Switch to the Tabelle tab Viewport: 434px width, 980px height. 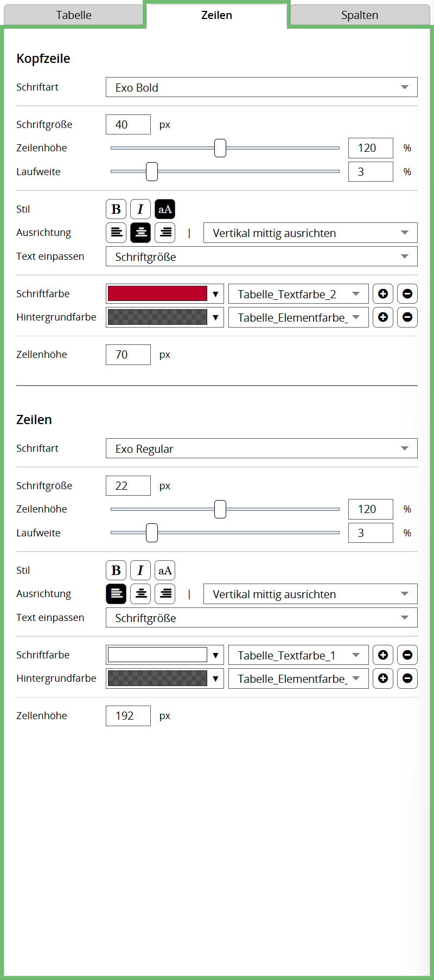[x=74, y=15]
